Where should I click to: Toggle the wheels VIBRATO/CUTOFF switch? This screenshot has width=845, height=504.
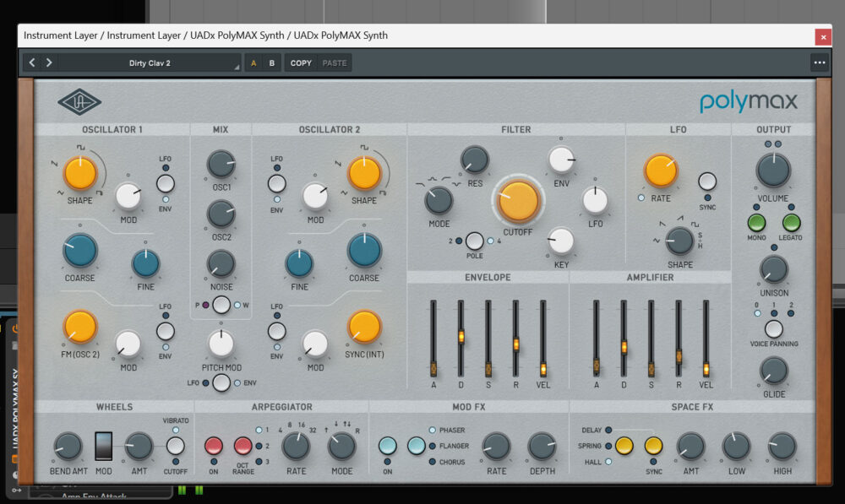pos(175,446)
